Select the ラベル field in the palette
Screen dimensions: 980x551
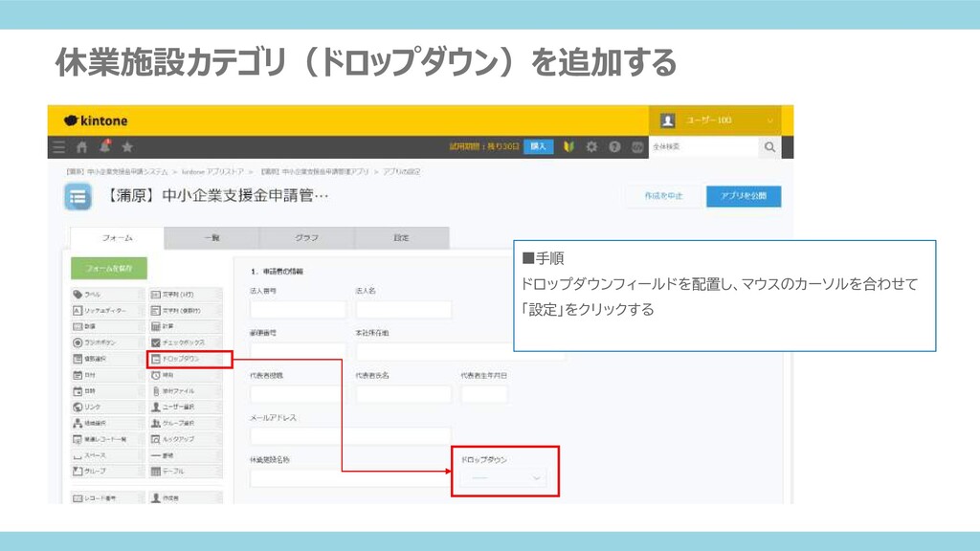click(107, 295)
